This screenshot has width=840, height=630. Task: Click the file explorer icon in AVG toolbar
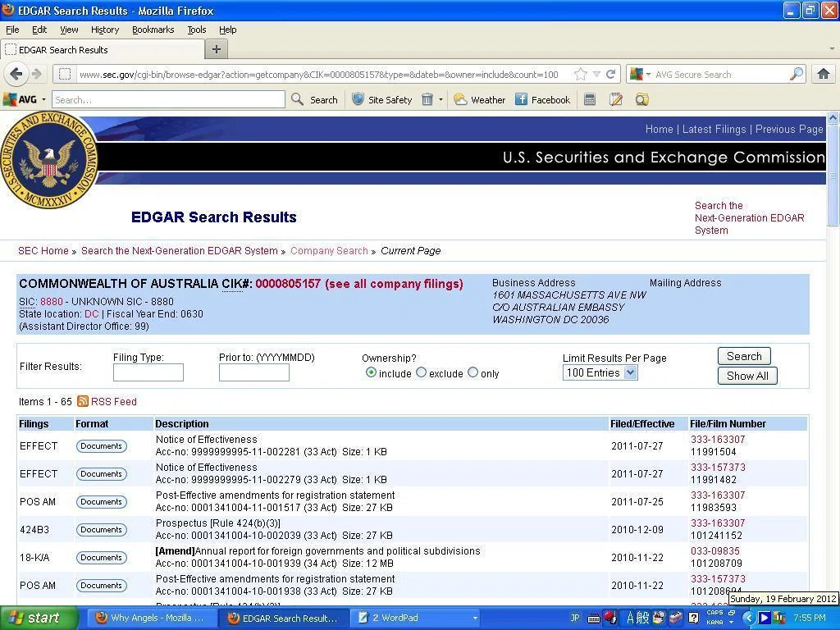(641, 99)
